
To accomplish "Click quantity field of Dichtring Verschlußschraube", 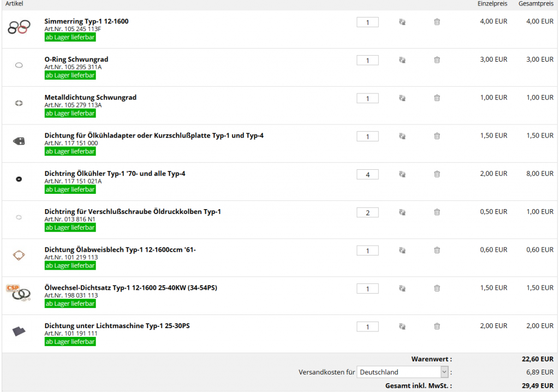I will [367, 212].
